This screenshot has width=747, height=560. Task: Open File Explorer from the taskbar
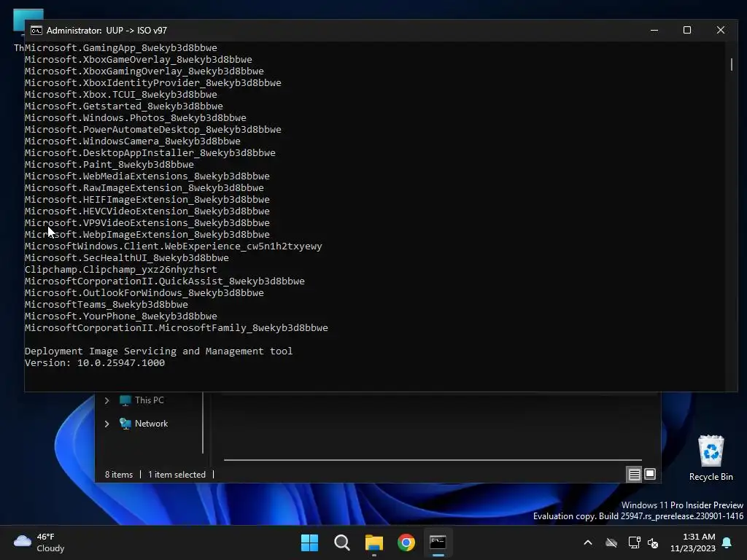click(374, 542)
